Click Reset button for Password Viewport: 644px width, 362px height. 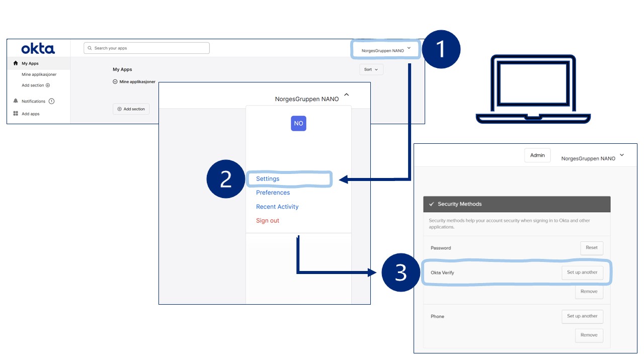[x=592, y=247]
